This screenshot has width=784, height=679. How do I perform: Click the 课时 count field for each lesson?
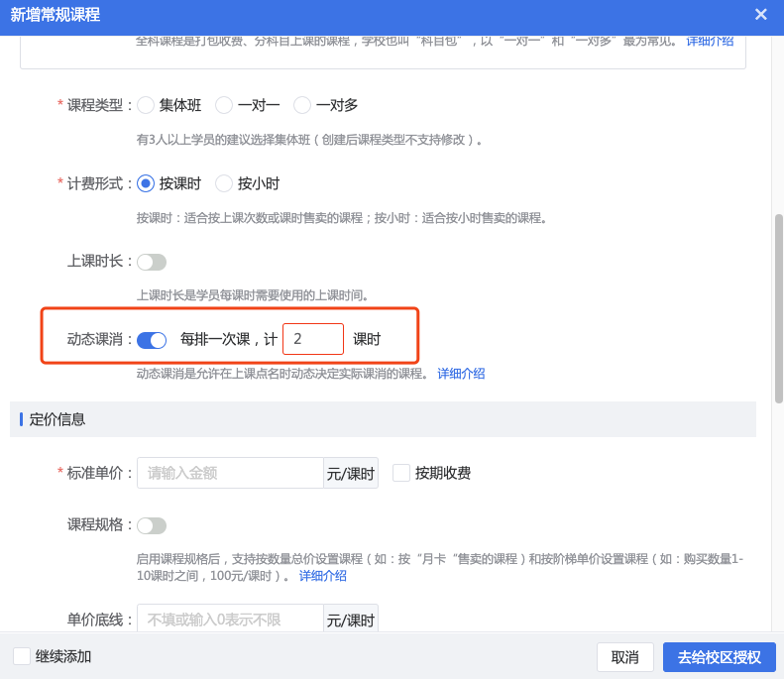[x=312, y=339]
